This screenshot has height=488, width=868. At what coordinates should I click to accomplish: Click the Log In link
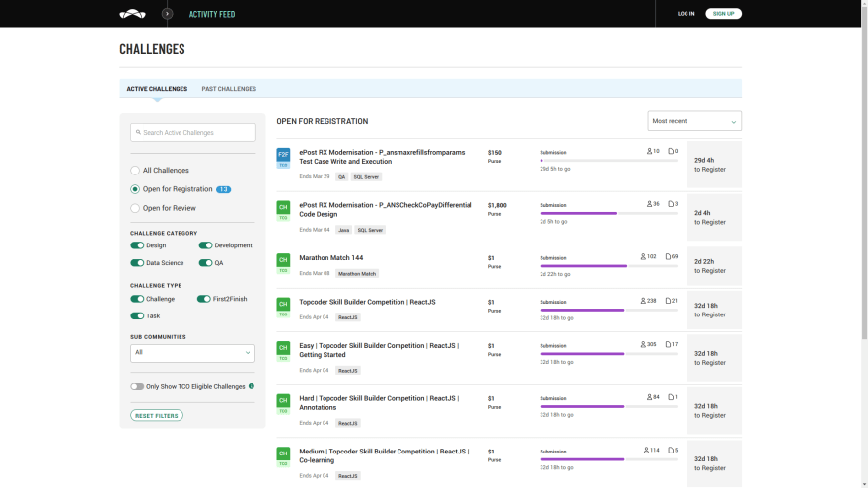click(686, 13)
